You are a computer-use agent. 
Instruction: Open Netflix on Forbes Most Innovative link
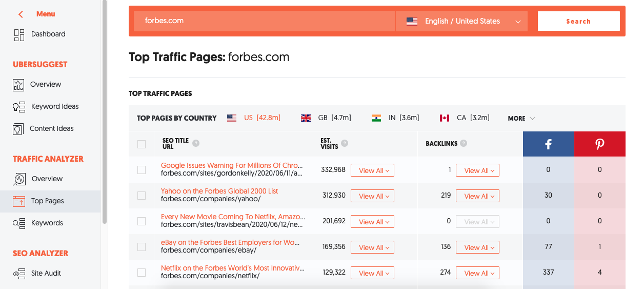[x=232, y=268]
